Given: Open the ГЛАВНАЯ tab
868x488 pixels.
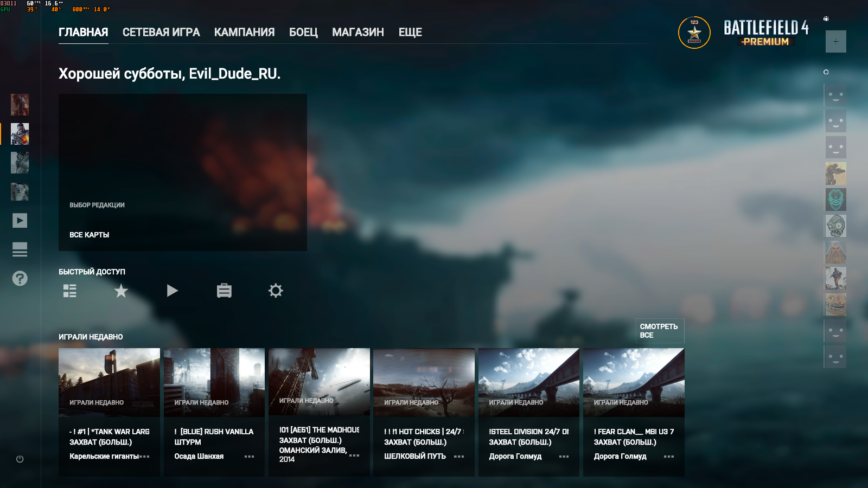Looking at the screenshot, I should (84, 33).
